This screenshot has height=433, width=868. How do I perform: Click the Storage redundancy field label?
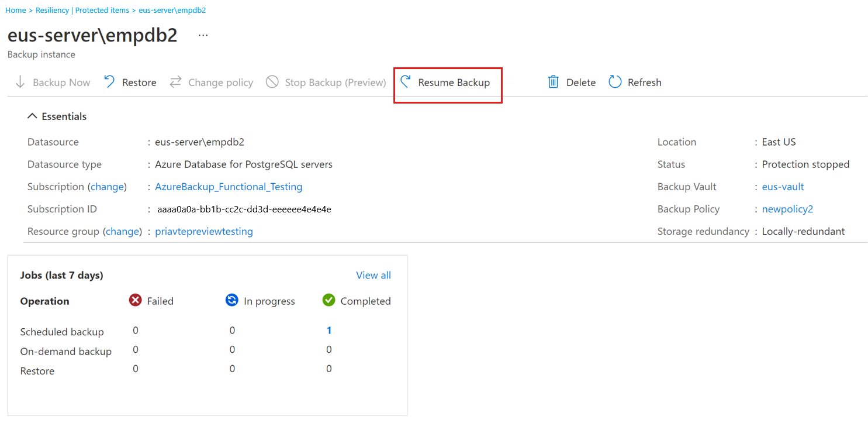pos(703,231)
